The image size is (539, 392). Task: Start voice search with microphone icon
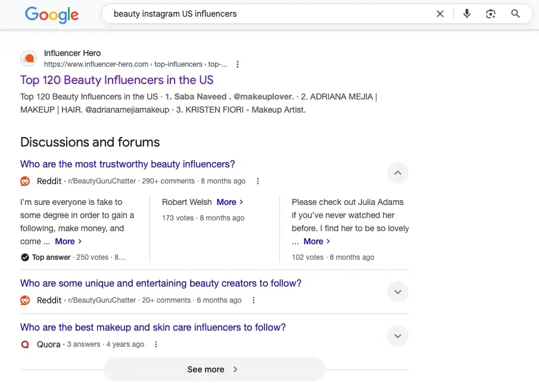pos(466,14)
